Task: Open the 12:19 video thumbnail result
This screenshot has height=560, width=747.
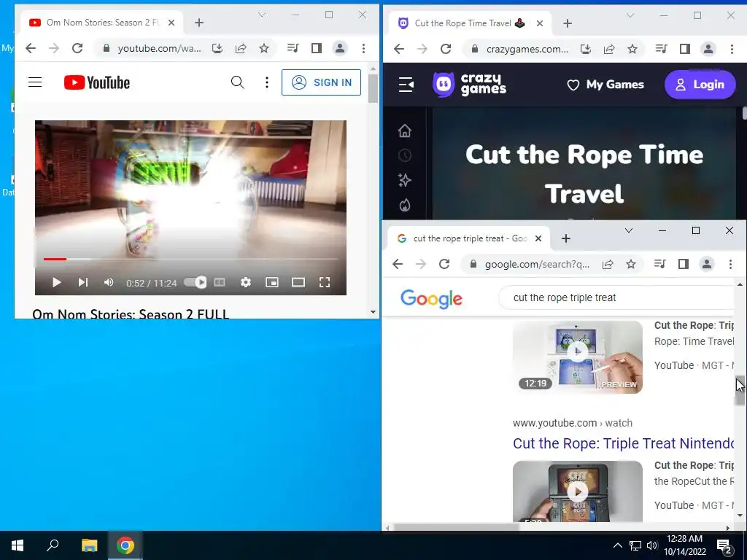Action: (578, 357)
